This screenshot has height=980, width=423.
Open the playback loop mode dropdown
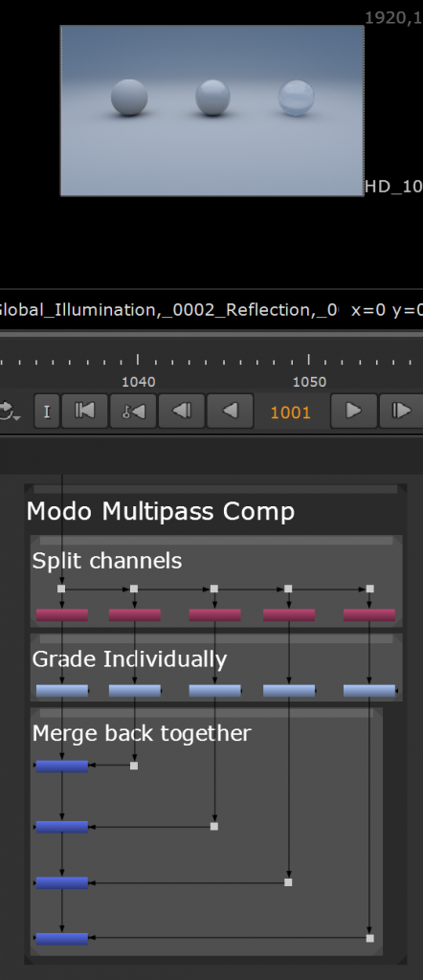[9, 412]
